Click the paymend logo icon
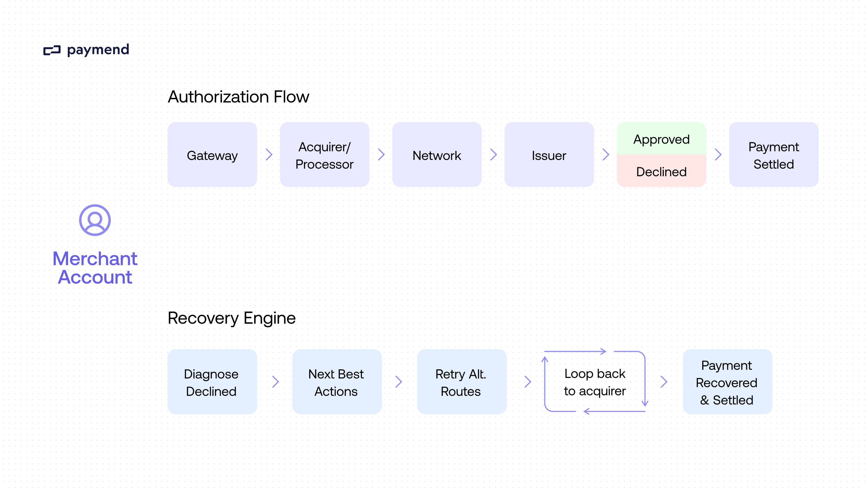Viewport: 868px width, 488px height. [53, 50]
